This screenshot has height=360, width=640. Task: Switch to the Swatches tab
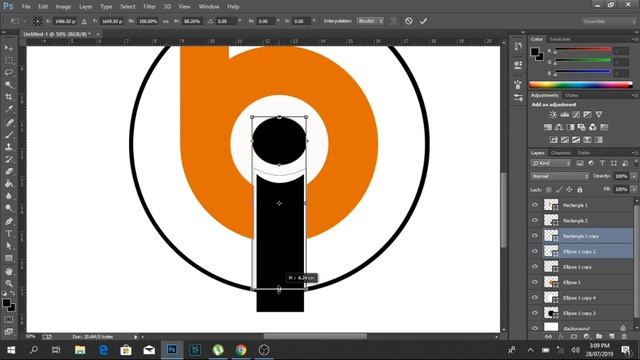click(x=559, y=39)
